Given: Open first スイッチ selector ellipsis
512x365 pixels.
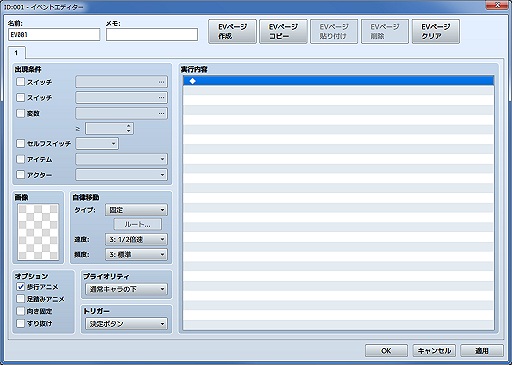Looking at the screenshot, I should point(161,82).
